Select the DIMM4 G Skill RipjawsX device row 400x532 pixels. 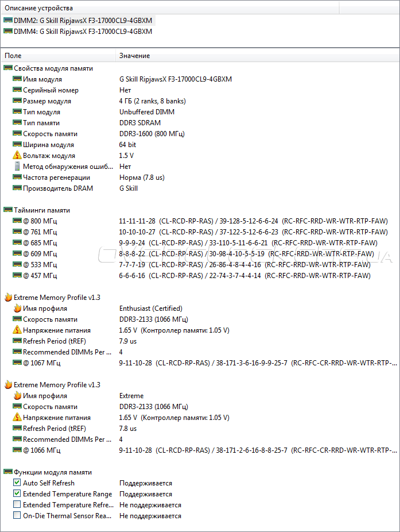coord(78,31)
